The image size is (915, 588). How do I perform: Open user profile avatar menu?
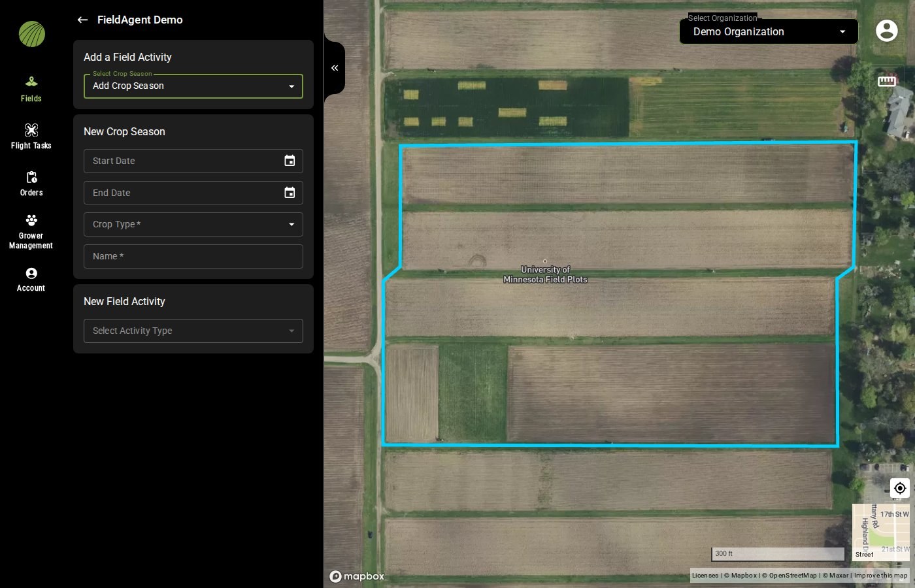coord(887,30)
